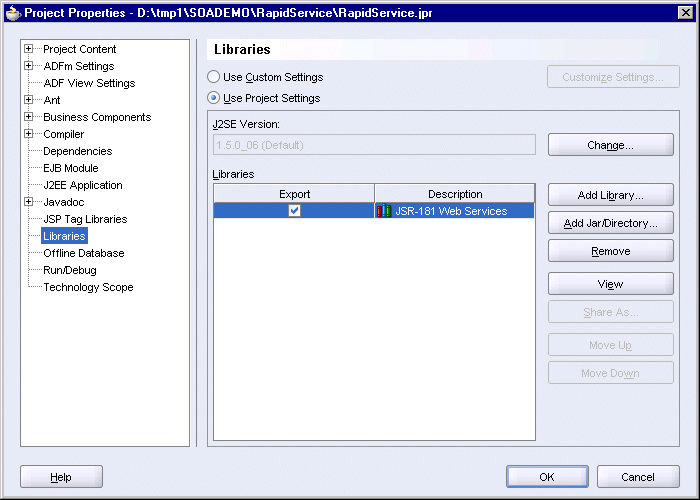Open Offline Database settings
The height and width of the screenshot is (500, 700).
84,253
